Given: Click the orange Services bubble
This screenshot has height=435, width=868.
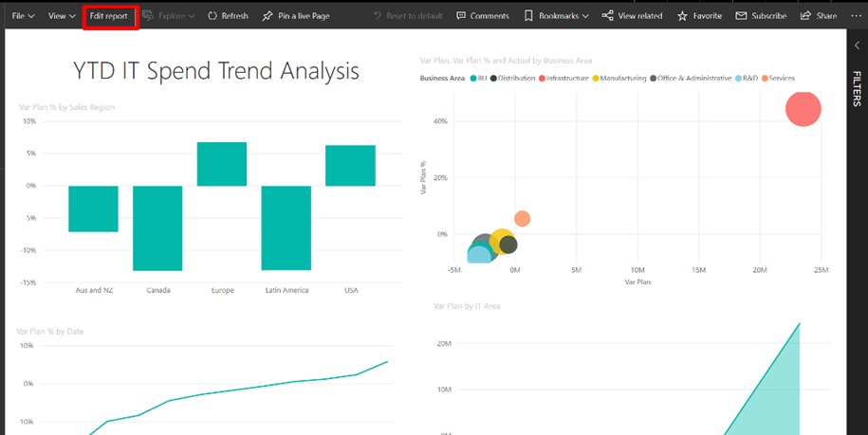Looking at the screenshot, I should coord(522,219).
